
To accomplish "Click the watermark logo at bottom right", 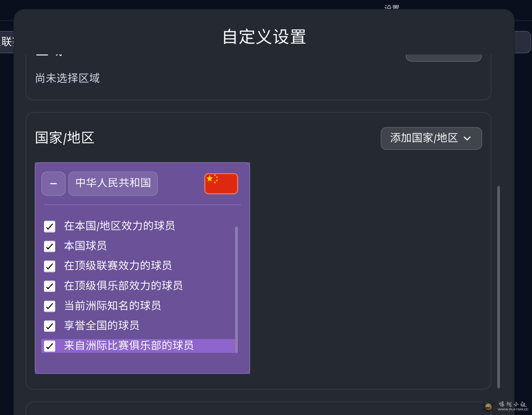I will [x=505, y=406].
